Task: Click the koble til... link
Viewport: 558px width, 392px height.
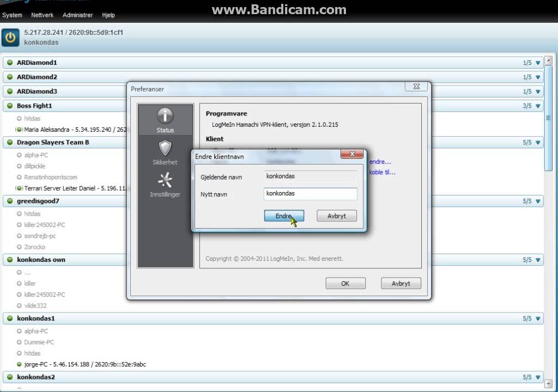Action: [382, 172]
